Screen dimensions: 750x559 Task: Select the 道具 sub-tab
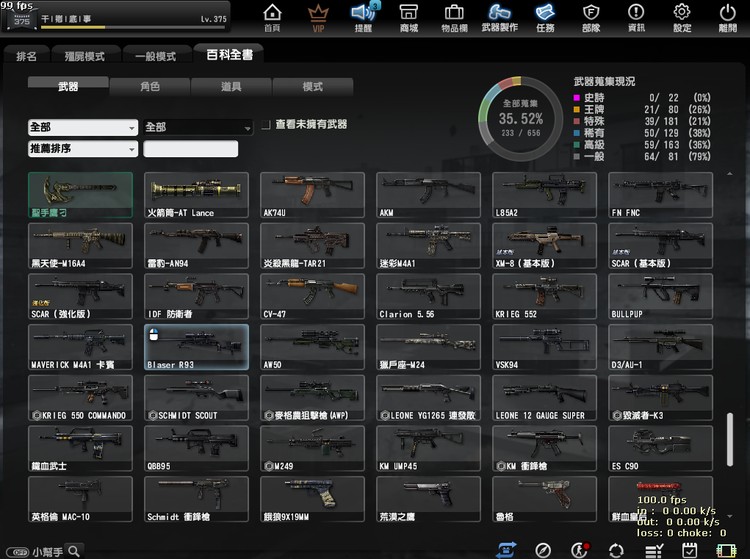coord(231,87)
